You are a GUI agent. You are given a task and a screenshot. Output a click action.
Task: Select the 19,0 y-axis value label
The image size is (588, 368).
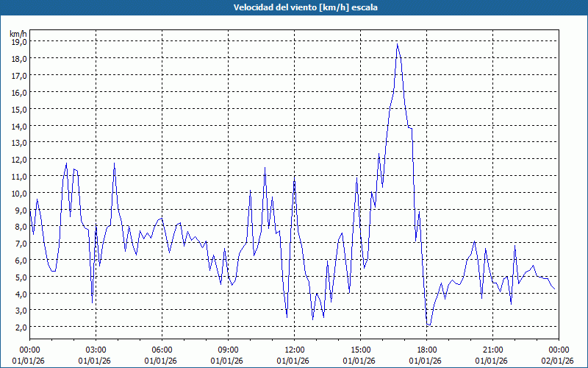(x=18, y=42)
